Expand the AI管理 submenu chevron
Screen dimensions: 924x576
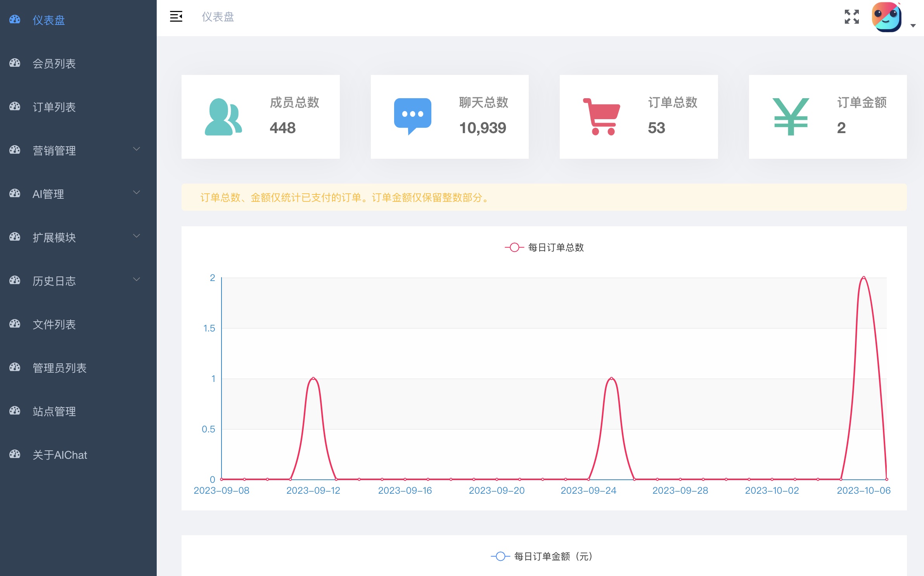(137, 193)
